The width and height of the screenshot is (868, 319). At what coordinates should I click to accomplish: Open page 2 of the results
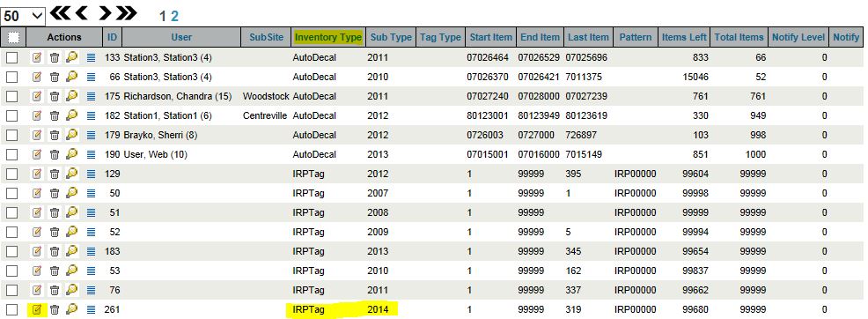point(174,16)
